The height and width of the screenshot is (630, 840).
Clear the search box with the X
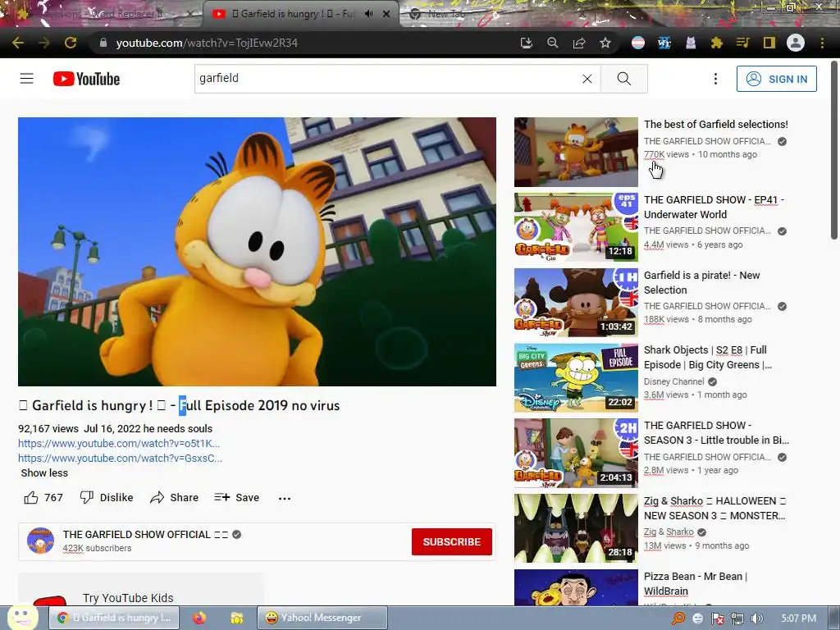587,79
